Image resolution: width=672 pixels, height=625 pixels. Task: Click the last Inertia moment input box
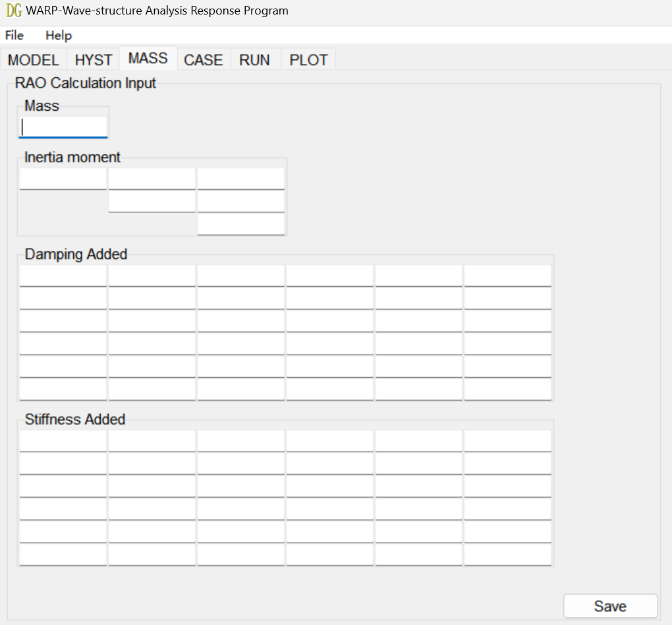pos(240,223)
